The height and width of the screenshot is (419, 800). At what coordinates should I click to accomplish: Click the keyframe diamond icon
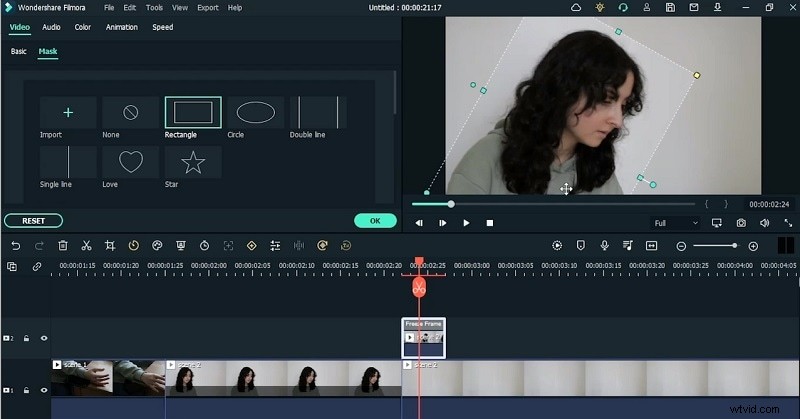tap(251, 245)
